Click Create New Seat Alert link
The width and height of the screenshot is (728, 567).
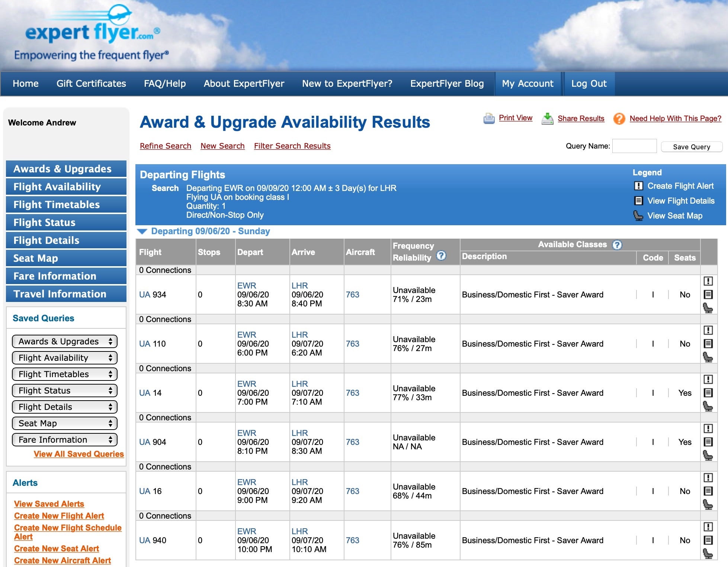tap(57, 548)
